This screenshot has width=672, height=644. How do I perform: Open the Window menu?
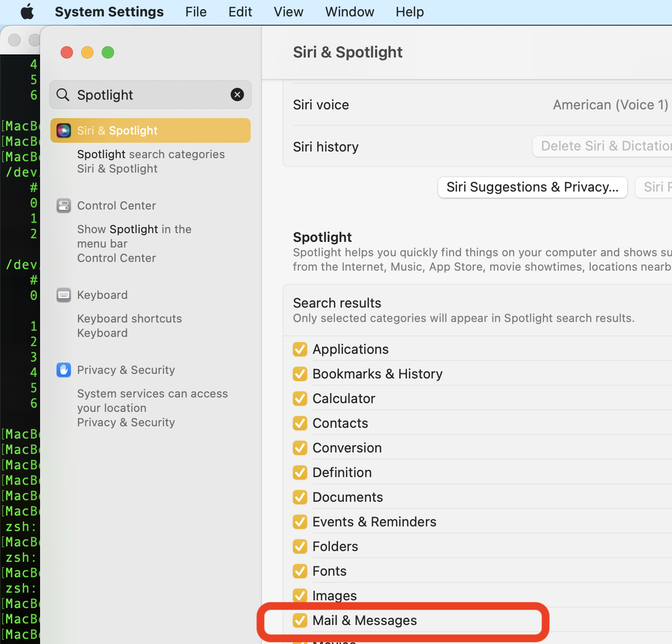pos(350,12)
